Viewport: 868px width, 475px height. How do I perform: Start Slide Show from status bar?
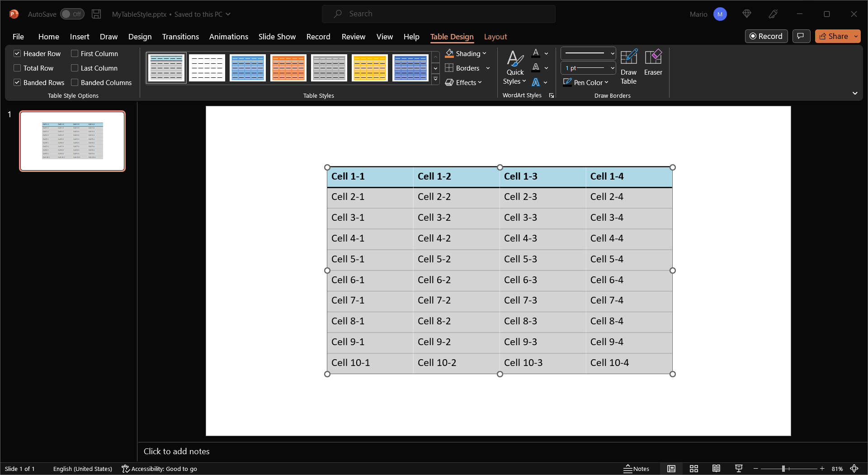pyautogui.click(x=739, y=469)
